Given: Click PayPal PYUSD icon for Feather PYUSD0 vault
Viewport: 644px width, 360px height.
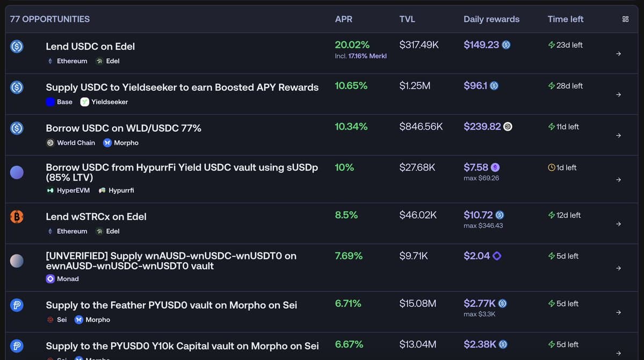Looking at the screenshot, I should [17, 305].
